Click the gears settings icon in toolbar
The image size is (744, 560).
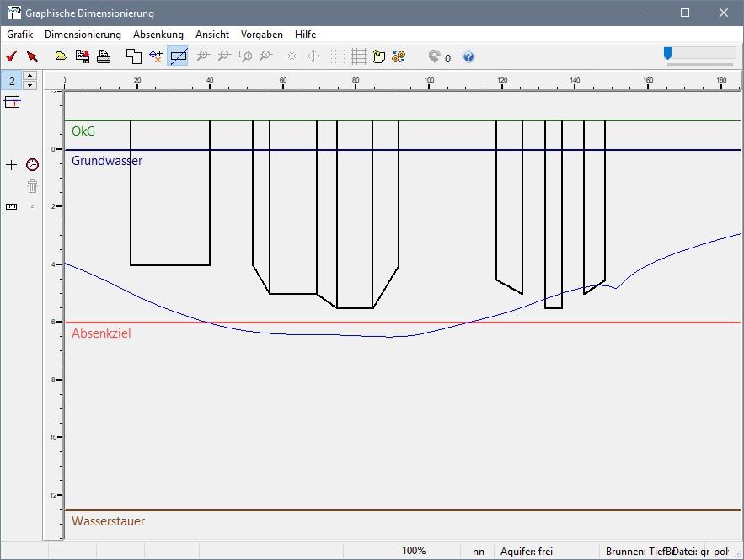click(399, 56)
